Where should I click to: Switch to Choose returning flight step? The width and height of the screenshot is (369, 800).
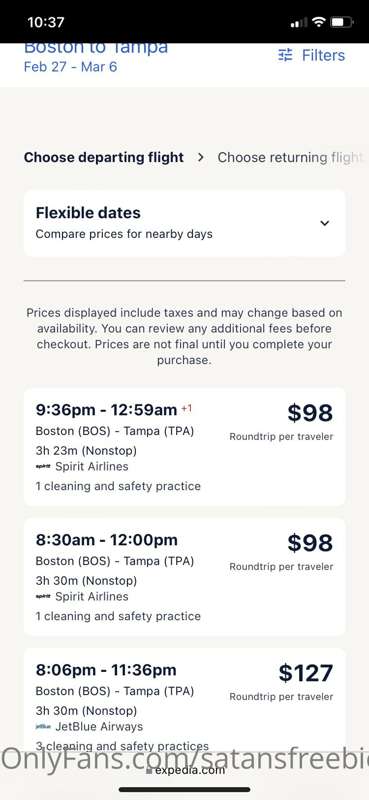[290, 158]
